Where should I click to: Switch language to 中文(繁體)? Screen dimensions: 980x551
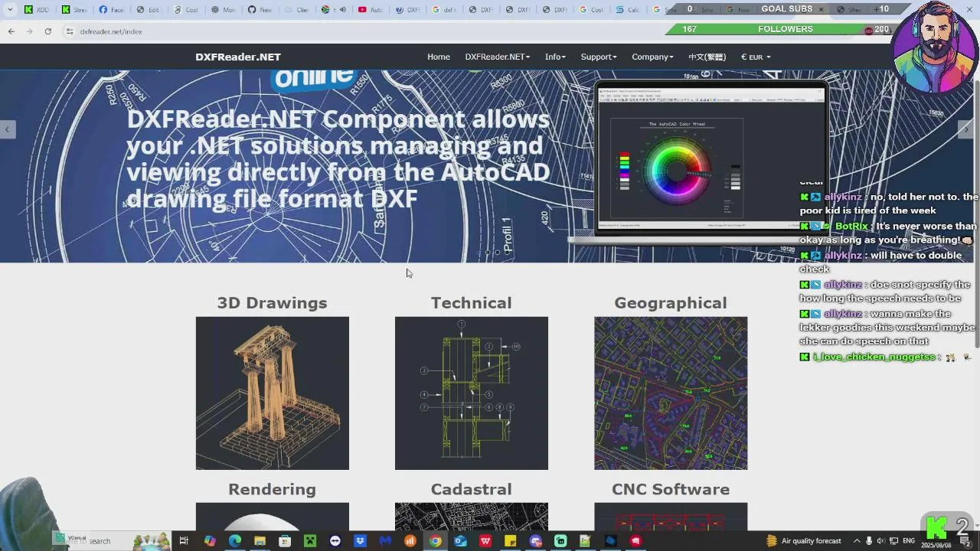tap(707, 57)
